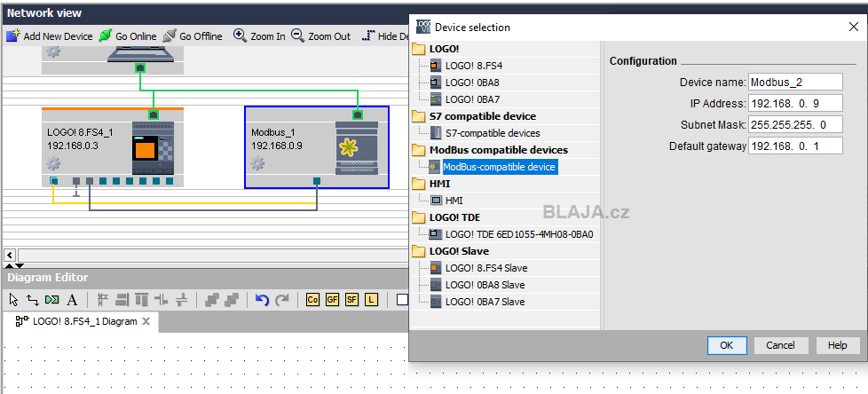This screenshot has width=868, height=394.
Task: Click the align top icon in Diagram Editor
Action: [x=142, y=300]
